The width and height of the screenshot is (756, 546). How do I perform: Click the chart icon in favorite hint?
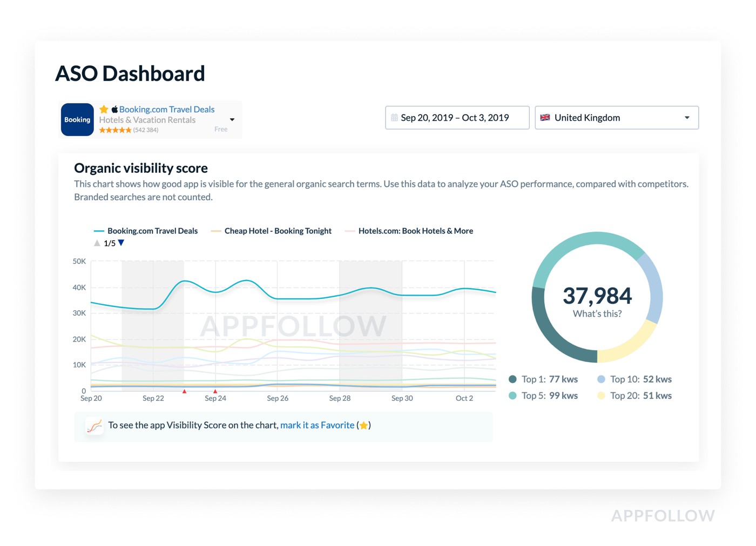[x=94, y=426]
